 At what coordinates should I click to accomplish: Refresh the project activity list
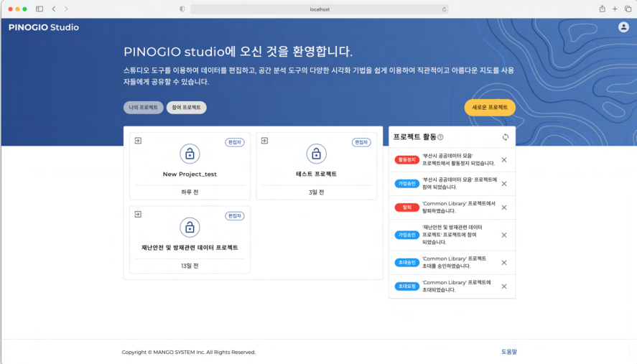click(505, 137)
